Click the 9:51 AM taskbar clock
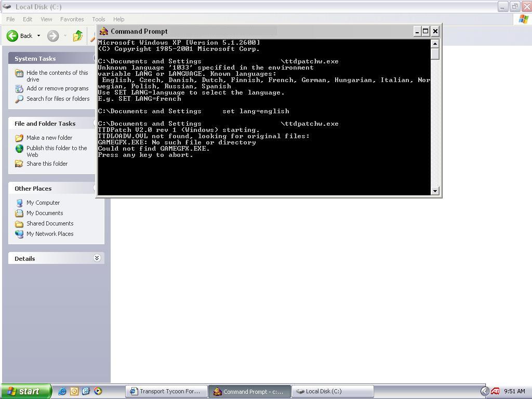 point(514,391)
